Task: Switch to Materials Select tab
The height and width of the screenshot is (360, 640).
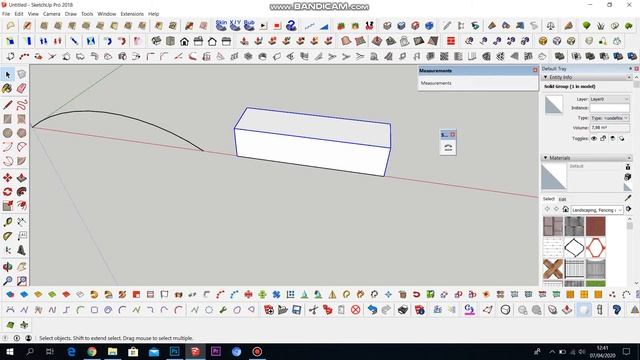Action: pyautogui.click(x=549, y=199)
